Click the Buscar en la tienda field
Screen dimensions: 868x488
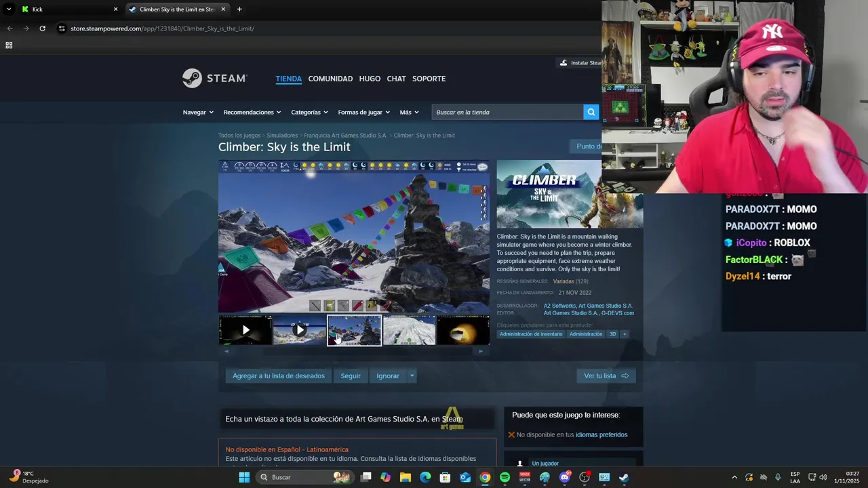507,112
